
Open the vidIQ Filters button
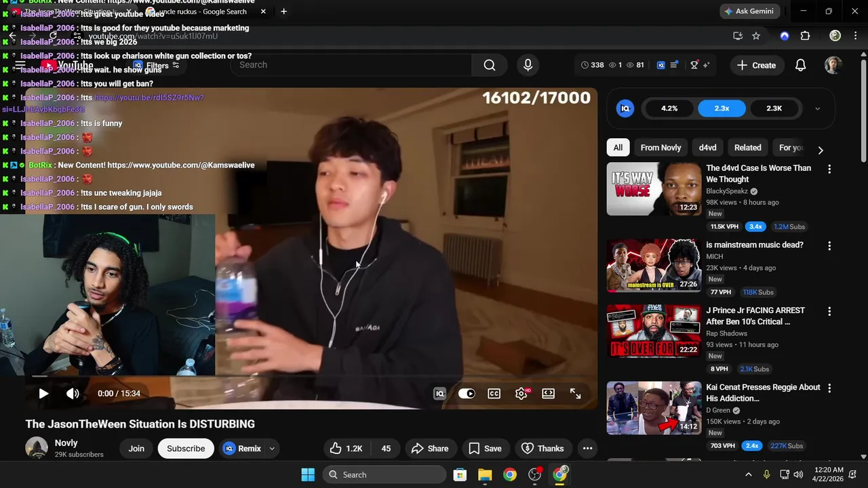click(157, 65)
